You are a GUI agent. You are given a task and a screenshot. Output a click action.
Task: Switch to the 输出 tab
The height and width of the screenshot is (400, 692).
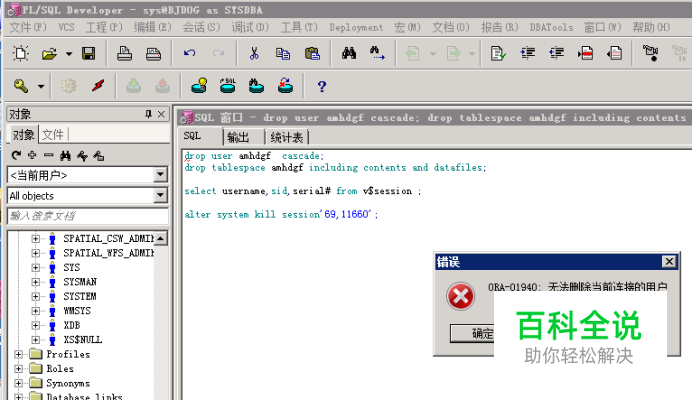tap(238, 137)
